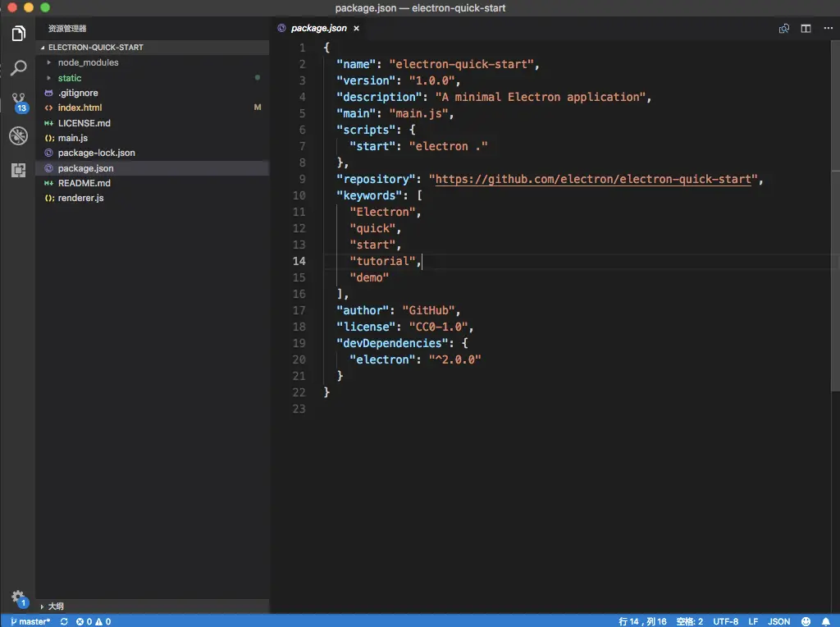
Task: Click the "main.js" value on line 5
Action: click(x=418, y=113)
